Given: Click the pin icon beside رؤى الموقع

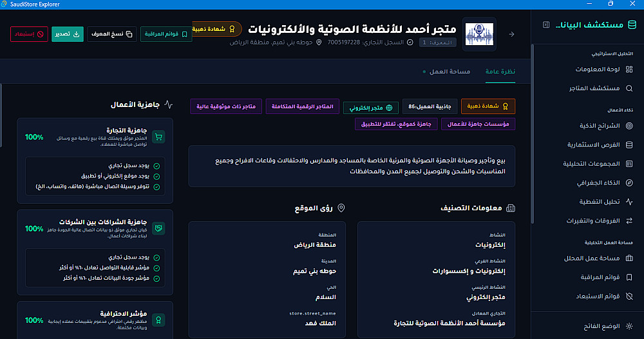Looking at the screenshot, I should point(341,208).
